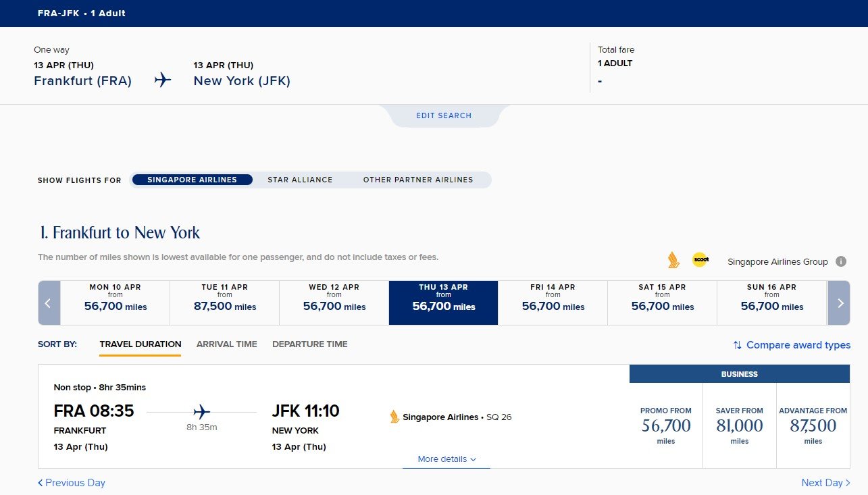The image size is (868, 495).
Task: Sort results by Departure Time
Action: 310,344
